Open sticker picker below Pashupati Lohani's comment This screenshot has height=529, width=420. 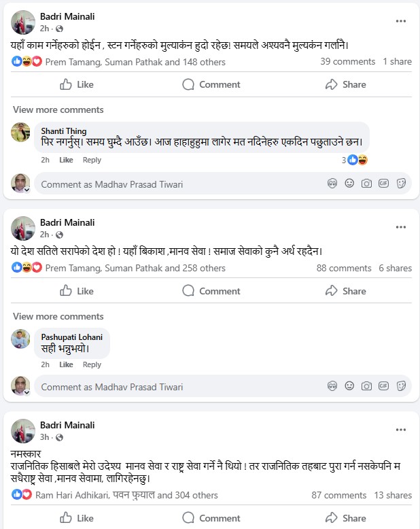[401, 386]
